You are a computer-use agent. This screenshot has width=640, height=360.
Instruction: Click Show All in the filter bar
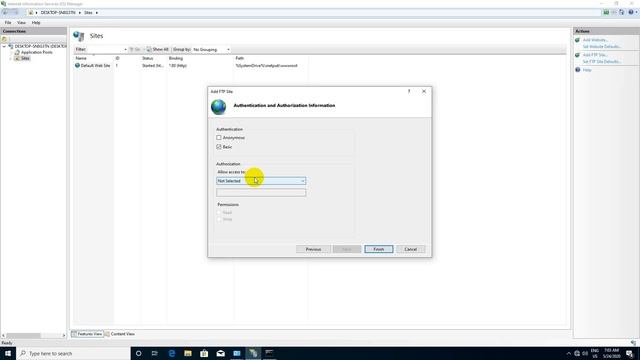click(158, 49)
